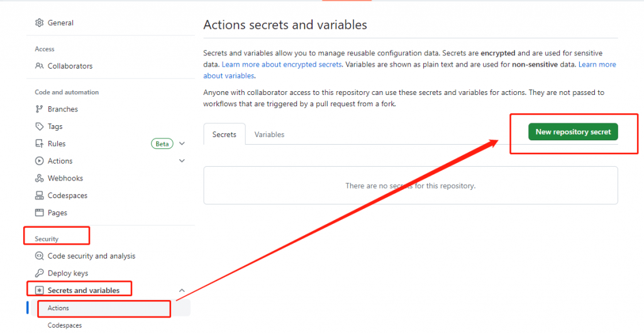Click the Rules icon in sidebar
This screenshot has width=644, height=334.
[x=39, y=144]
